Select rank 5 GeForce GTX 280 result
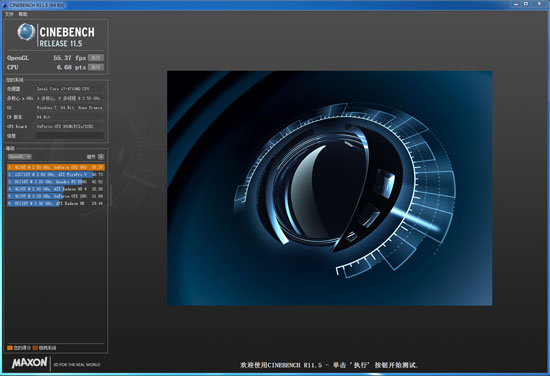 (x=56, y=196)
